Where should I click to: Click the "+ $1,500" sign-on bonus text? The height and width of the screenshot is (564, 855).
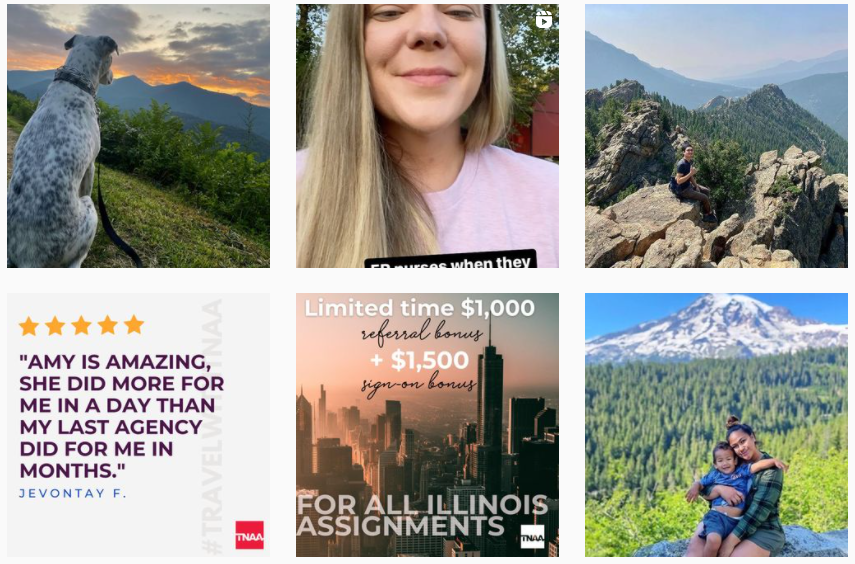[x=419, y=360]
